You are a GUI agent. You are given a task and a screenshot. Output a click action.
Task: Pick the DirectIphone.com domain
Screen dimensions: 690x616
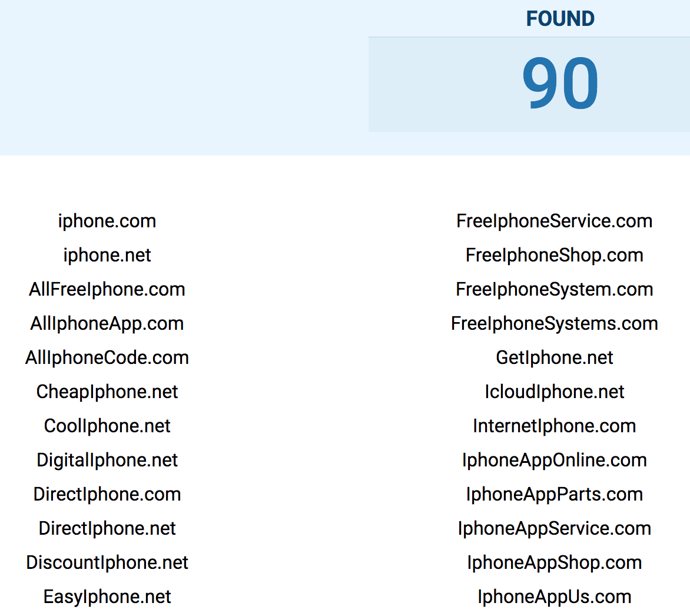[107, 495]
